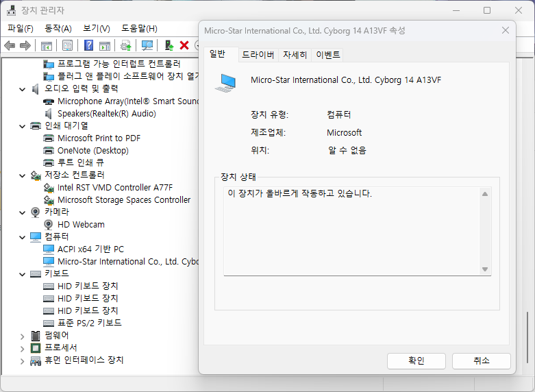This screenshot has width=535, height=392.
Task: Collapse the 인쇄 대기열 category
Action: tap(23, 126)
